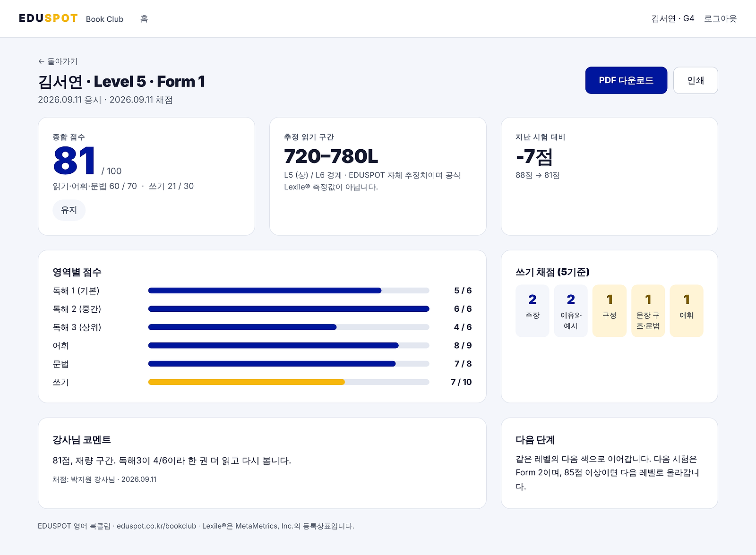756x555 pixels.
Task: Click the 인쇄 print button
Action: click(696, 80)
